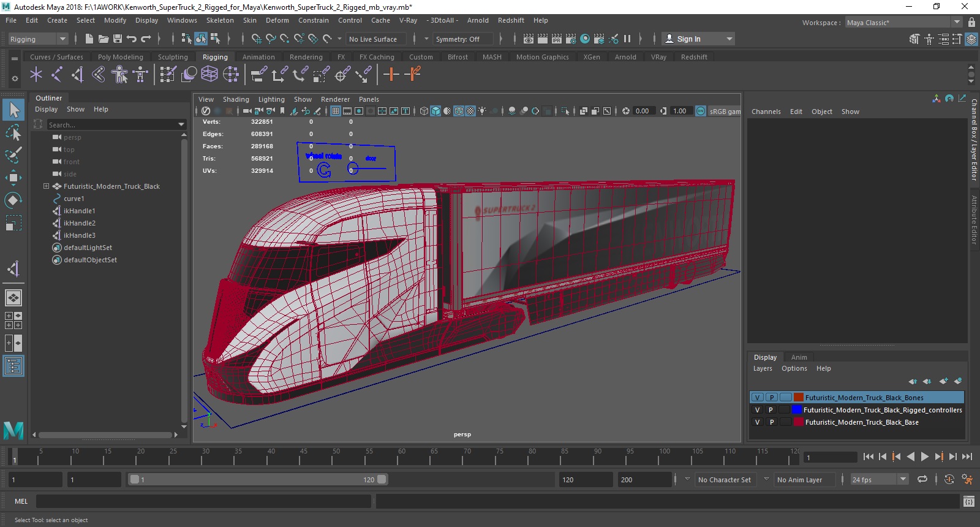980x527 pixels.
Task: Activate the Lasso selection tool
Action: 13,132
